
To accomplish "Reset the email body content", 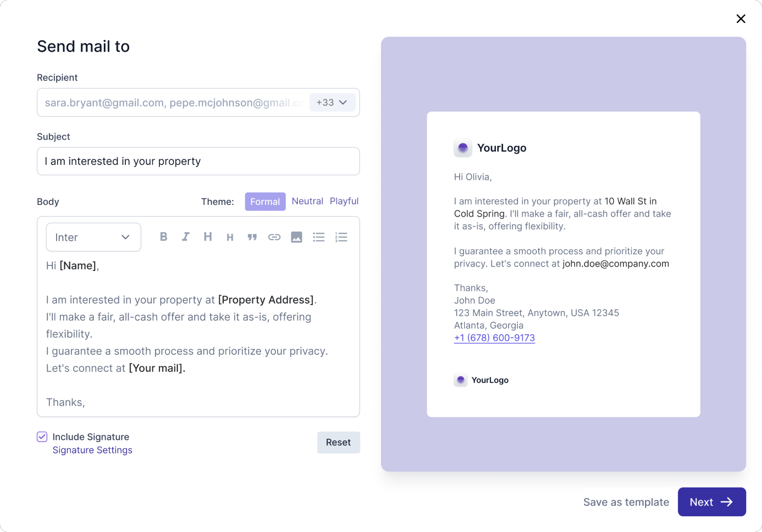I will click(338, 443).
